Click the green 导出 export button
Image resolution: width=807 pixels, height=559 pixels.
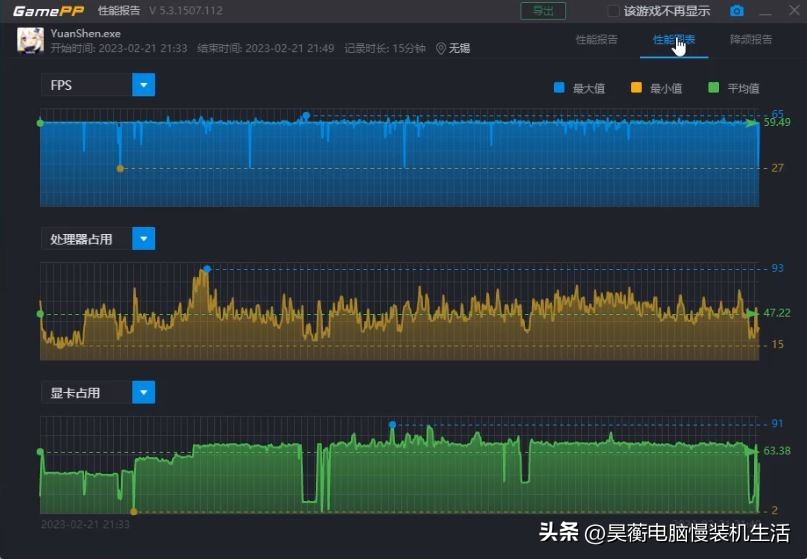click(543, 11)
